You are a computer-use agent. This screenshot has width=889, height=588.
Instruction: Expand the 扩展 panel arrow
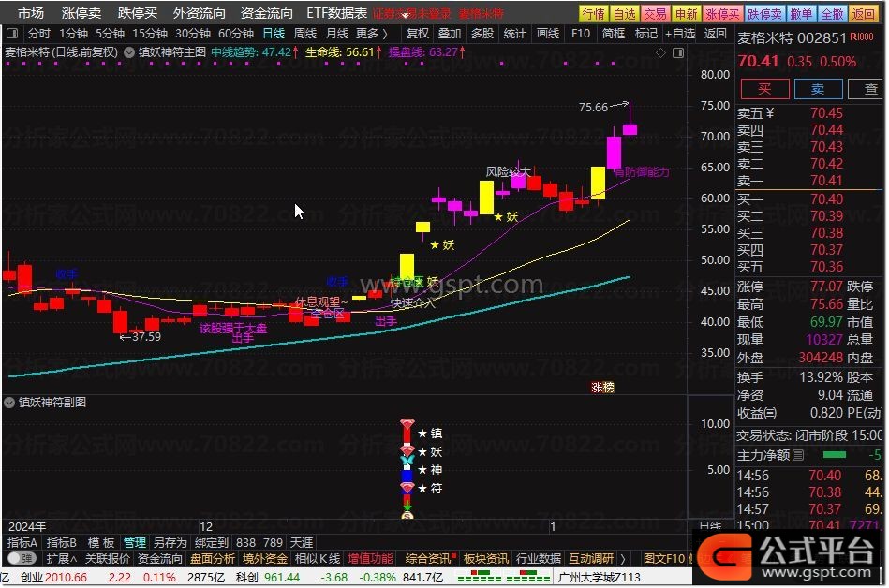pos(61,559)
